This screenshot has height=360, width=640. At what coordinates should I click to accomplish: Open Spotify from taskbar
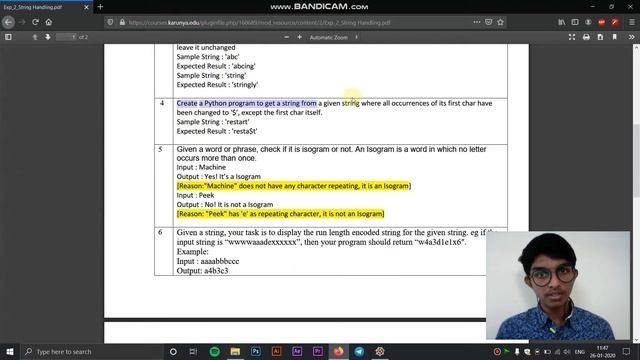[x=214, y=351]
